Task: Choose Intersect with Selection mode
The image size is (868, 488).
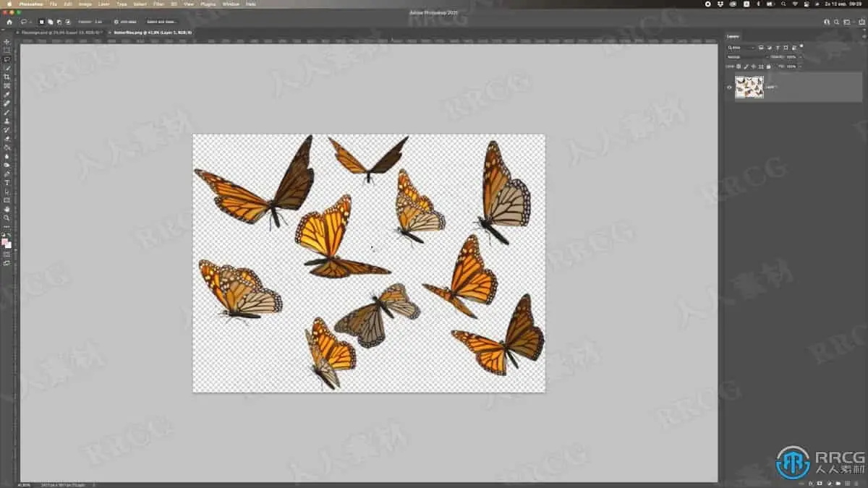Action: pyautogui.click(x=67, y=22)
